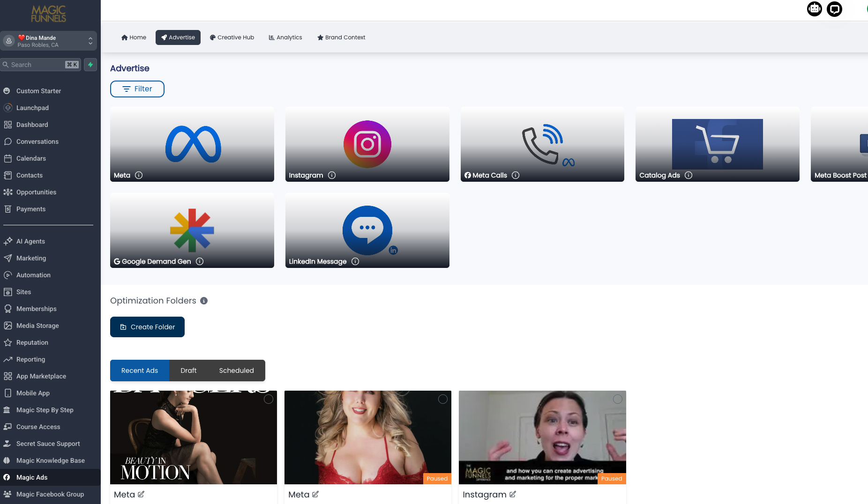Choose the Instagram ad type card
Image resolution: width=868 pixels, height=504 pixels.
[367, 144]
